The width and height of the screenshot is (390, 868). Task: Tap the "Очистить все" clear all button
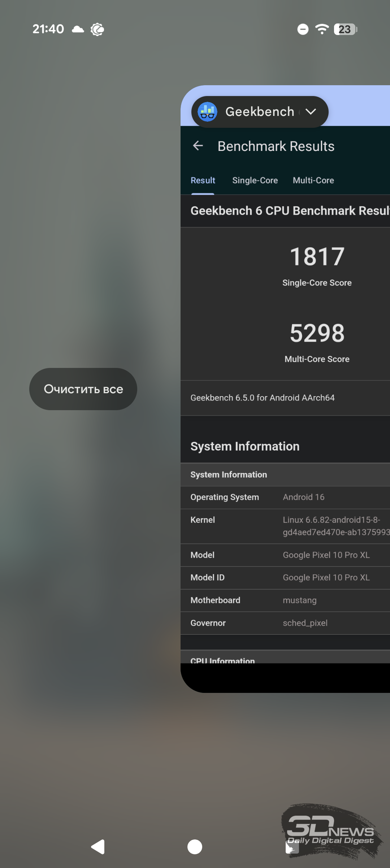[x=83, y=389]
